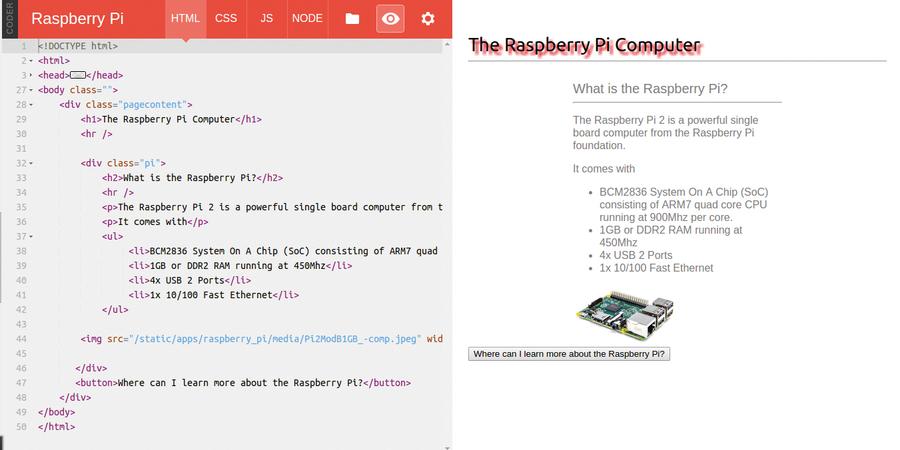
Task: Switch to the JS tab
Action: [x=266, y=18]
